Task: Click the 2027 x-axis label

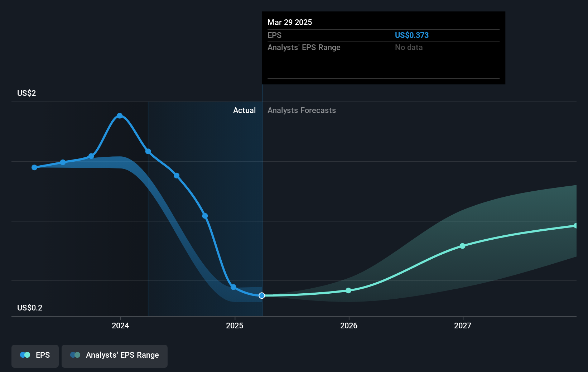Action: [463, 325]
